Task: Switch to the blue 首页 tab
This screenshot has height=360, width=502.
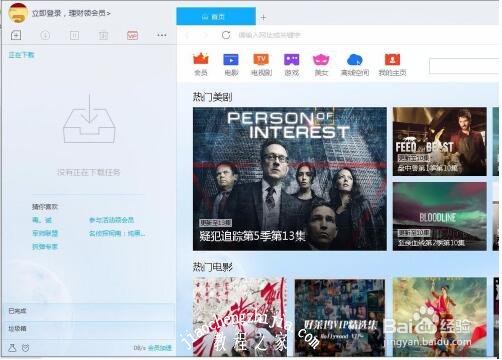Action: coord(216,17)
